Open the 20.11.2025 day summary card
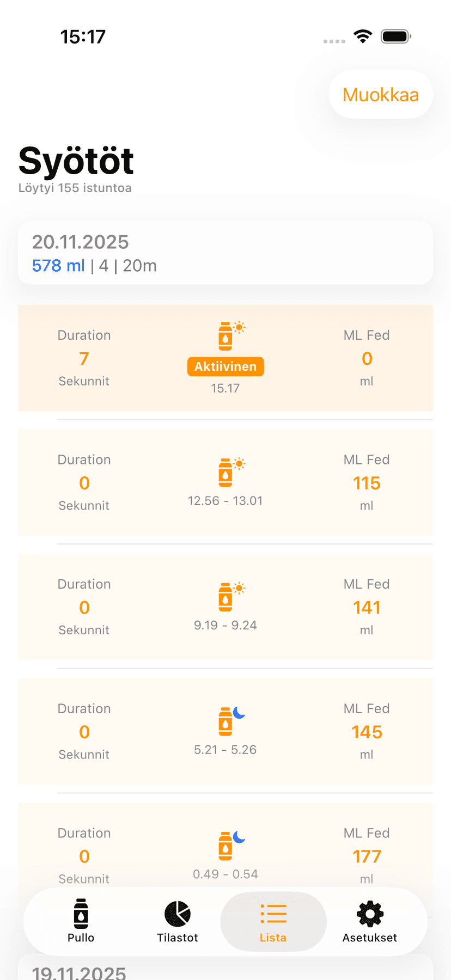 tap(225, 253)
